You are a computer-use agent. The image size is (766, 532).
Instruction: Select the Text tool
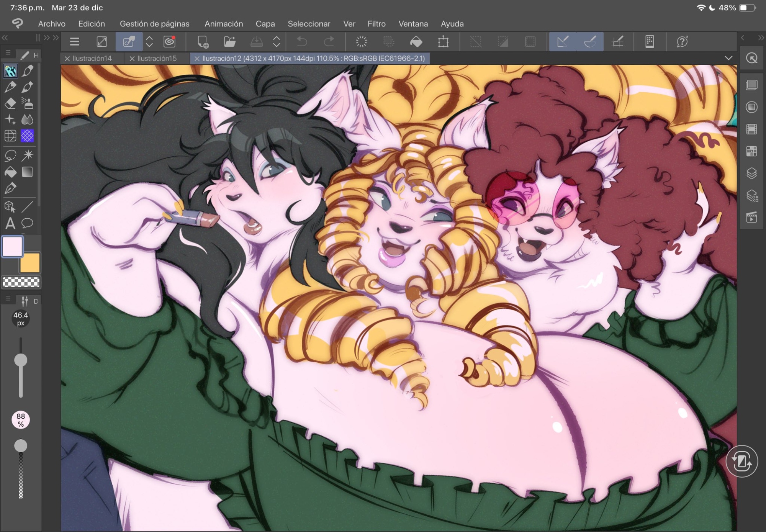coord(10,223)
